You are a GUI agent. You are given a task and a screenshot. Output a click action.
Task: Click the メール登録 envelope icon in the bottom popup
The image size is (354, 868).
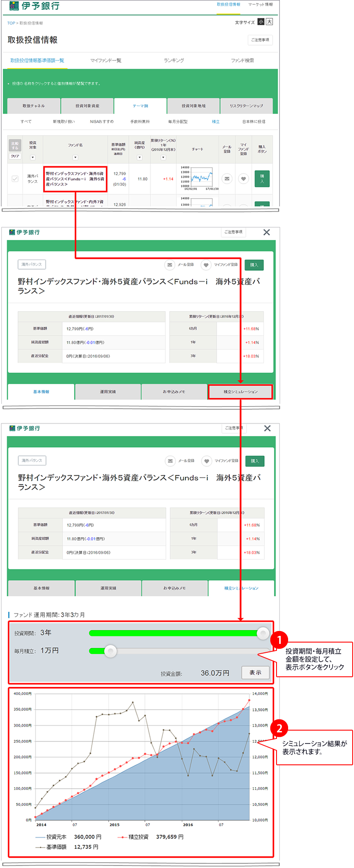coord(170,461)
